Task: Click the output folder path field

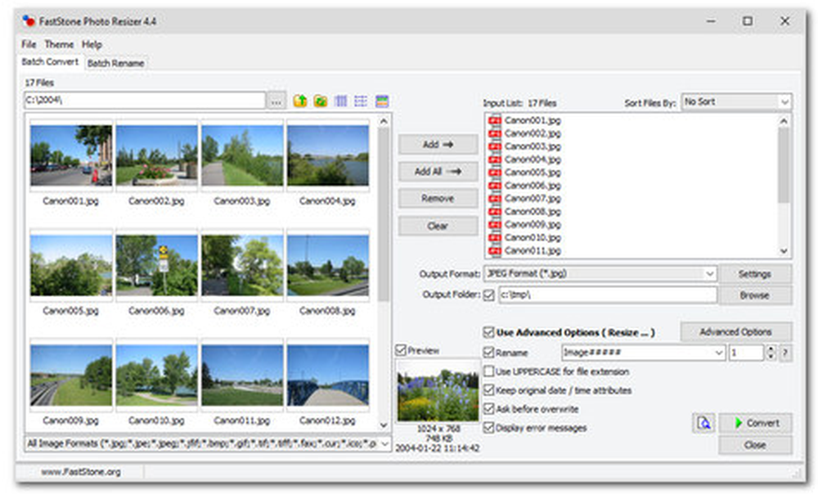Action: point(608,295)
